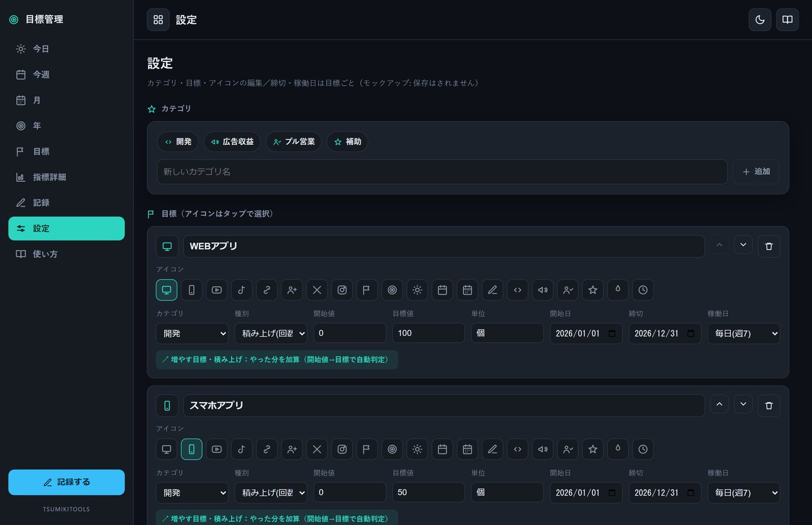Screen dimensions: 812x525
Task: Select TikTok icon for WEBアプリ goal
Action: click(x=242, y=290)
